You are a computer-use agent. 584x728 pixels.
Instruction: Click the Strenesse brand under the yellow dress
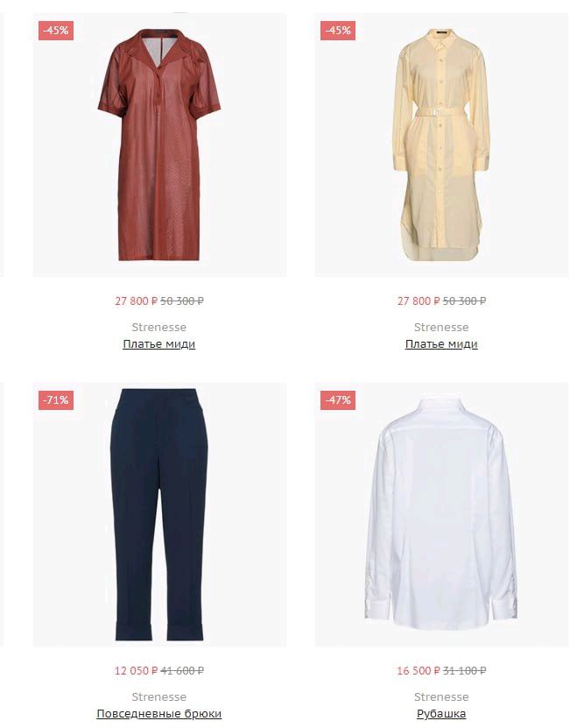pyautogui.click(x=441, y=328)
